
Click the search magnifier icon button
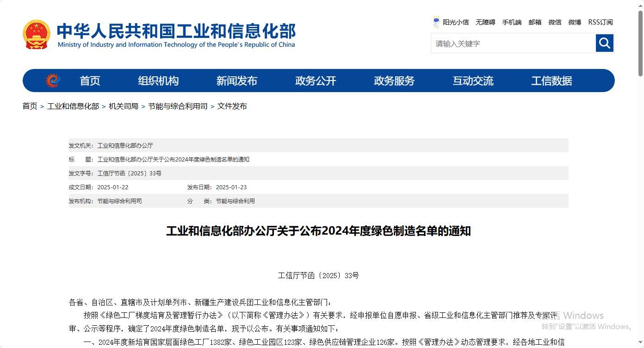[604, 43]
